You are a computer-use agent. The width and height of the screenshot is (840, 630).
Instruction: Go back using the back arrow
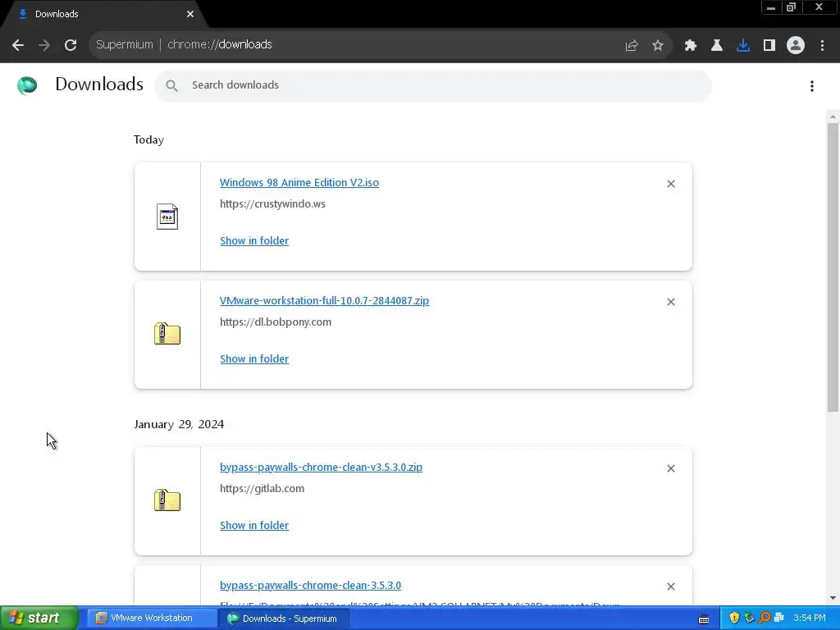(x=18, y=45)
